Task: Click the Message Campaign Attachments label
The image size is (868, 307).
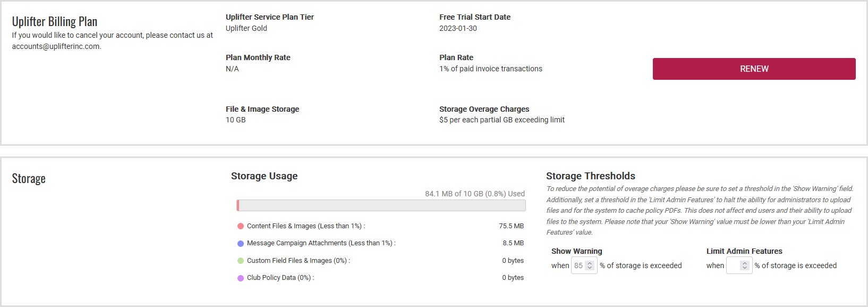Action: 321,243
